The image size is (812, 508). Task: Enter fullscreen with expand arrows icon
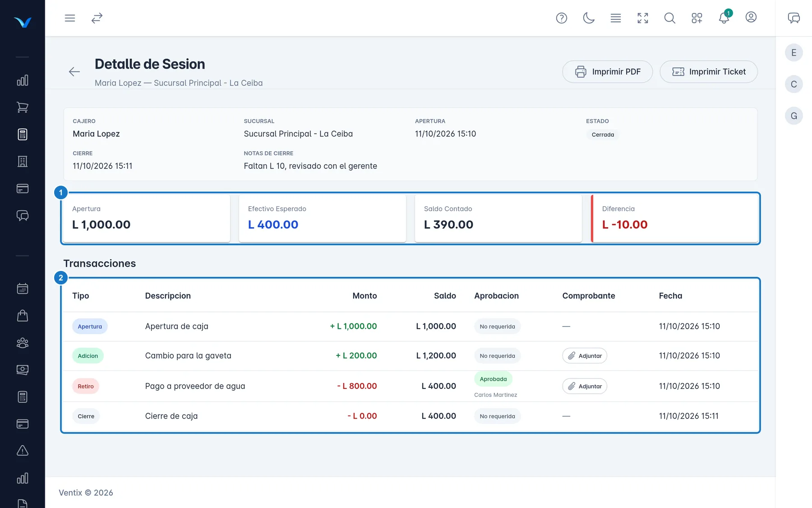click(643, 18)
